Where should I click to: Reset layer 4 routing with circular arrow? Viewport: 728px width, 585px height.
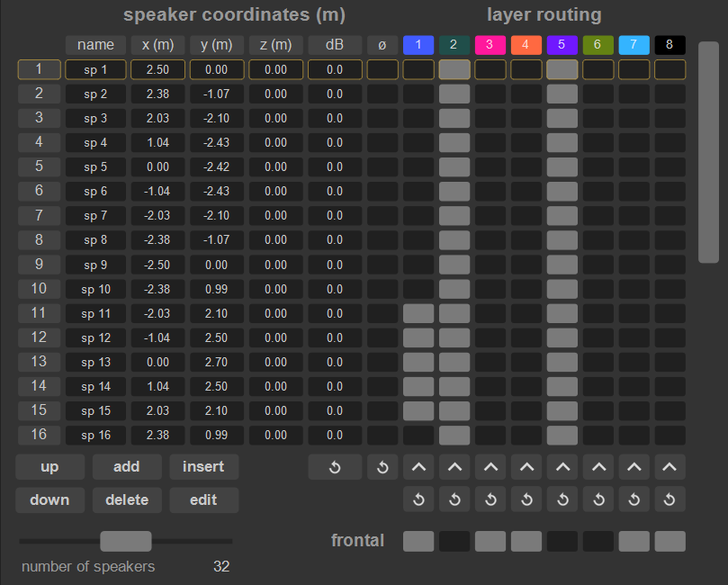tap(526, 499)
